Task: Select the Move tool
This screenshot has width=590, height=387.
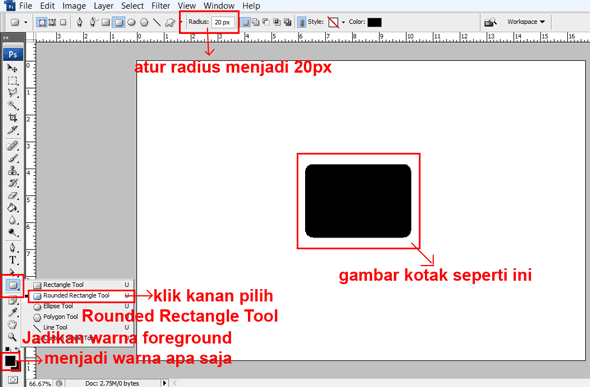Action: pos(12,68)
